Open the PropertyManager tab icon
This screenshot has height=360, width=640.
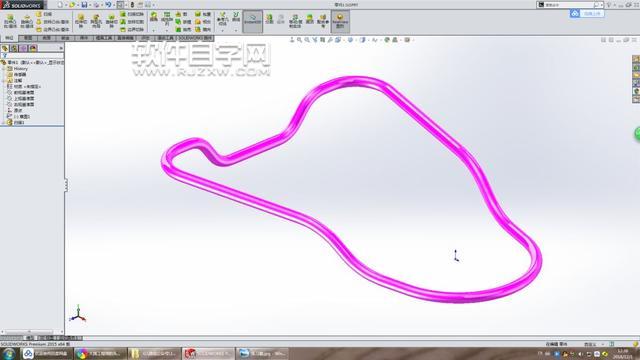pyautogui.click(x=14, y=48)
